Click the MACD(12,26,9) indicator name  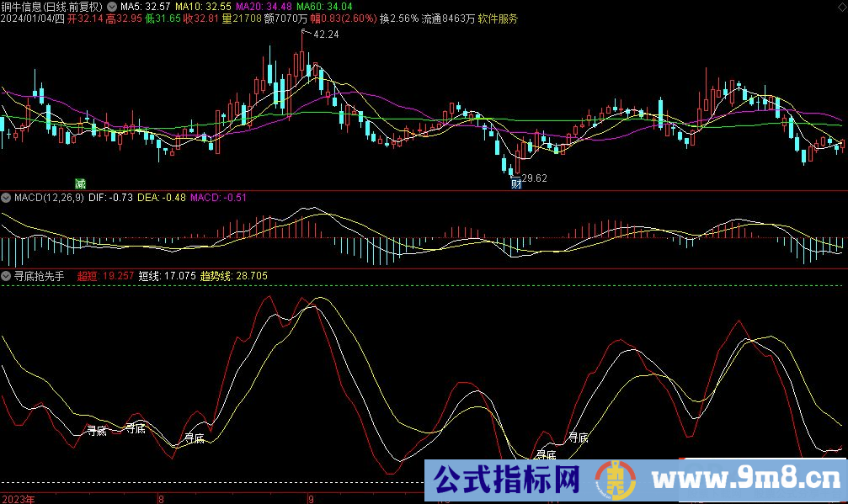tap(49, 198)
